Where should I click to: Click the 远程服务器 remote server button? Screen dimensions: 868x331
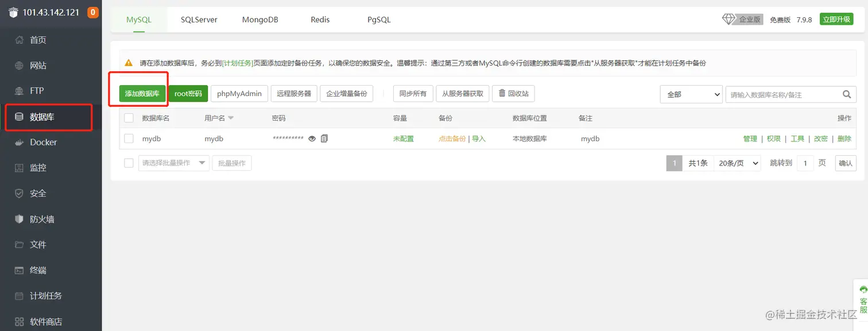click(x=294, y=94)
